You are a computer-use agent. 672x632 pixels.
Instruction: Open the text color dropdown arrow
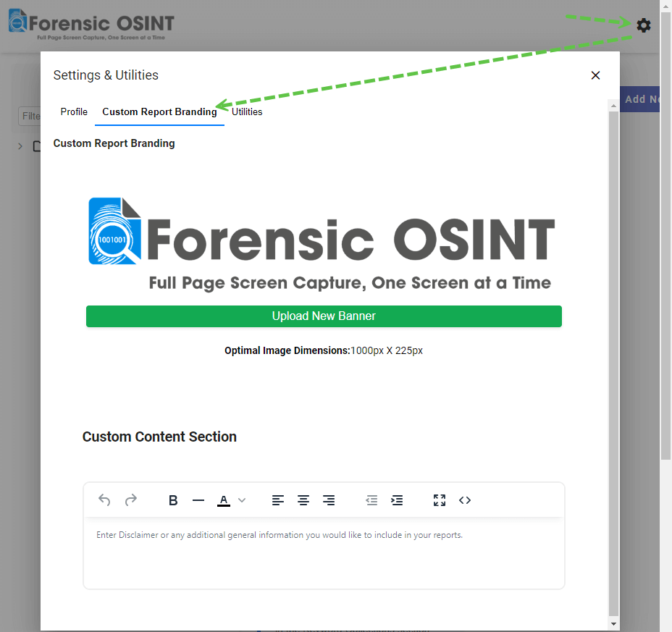point(242,500)
